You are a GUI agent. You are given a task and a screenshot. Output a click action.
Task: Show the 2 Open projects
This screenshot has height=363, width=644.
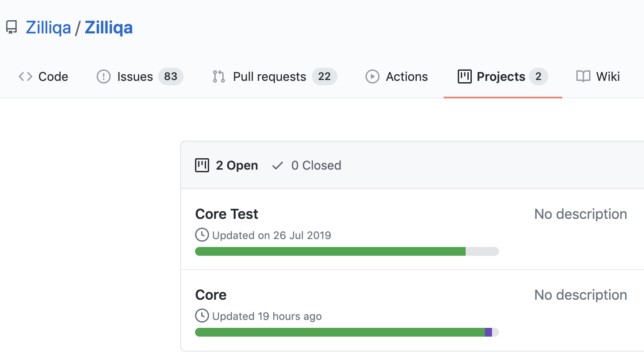click(227, 165)
